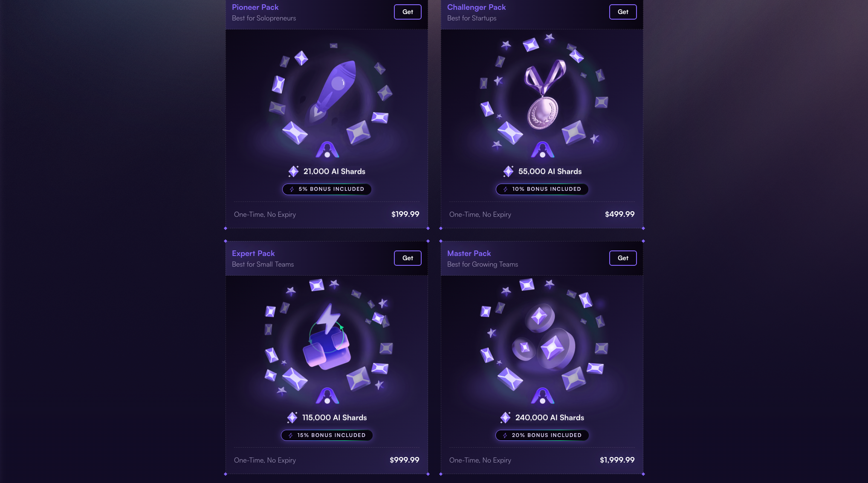The height and width of the screenshot is (483, 868).
Task: Click the shard icon beside 115,000 AI Shards
Action: 292,418
